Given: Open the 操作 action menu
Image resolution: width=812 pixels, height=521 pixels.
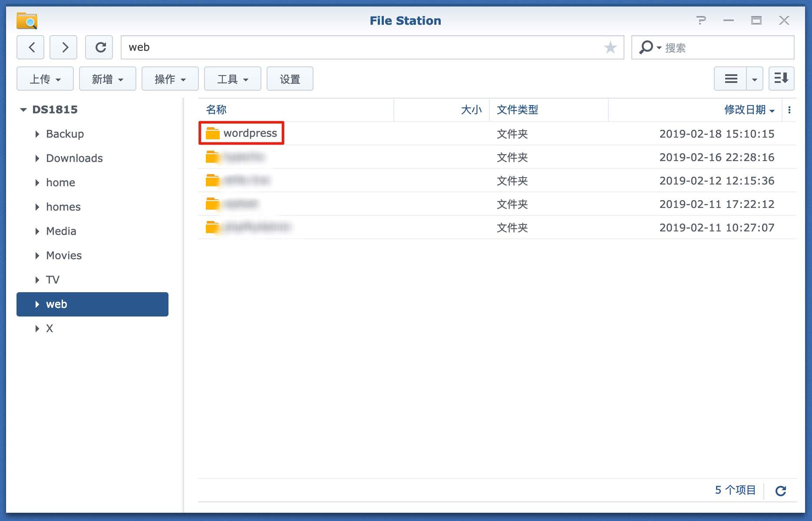Looking at the screenshot, I should [170, 79].
